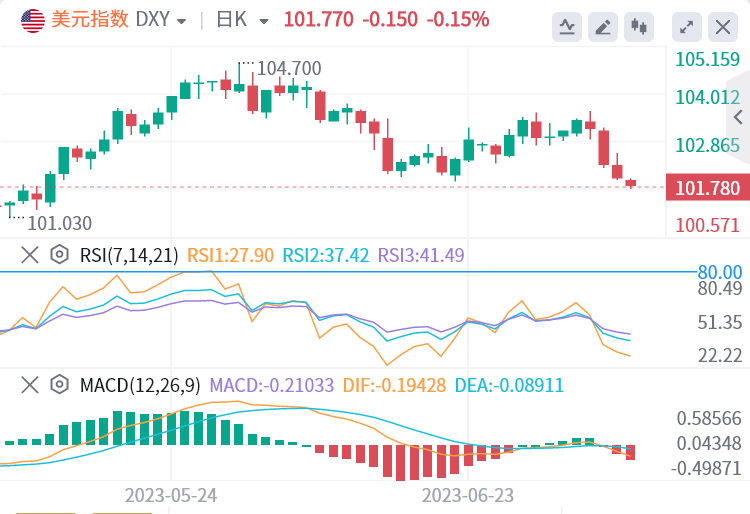Click the MACD:-0.21033 value

(272, 385)
